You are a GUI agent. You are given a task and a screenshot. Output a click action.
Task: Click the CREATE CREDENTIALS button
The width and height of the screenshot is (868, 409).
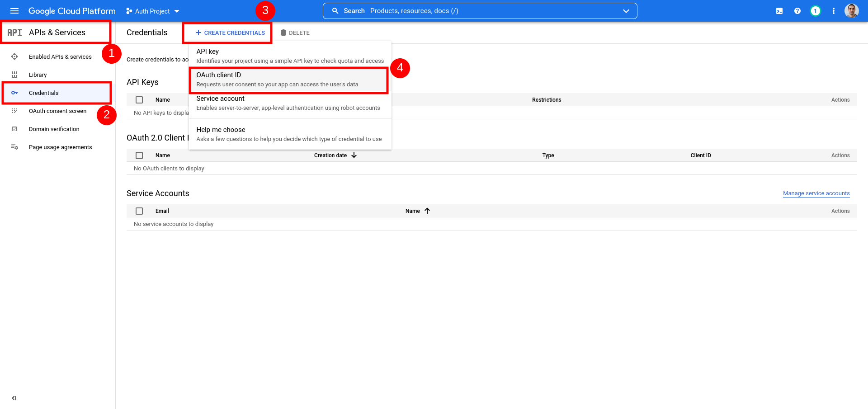(230, 33)
